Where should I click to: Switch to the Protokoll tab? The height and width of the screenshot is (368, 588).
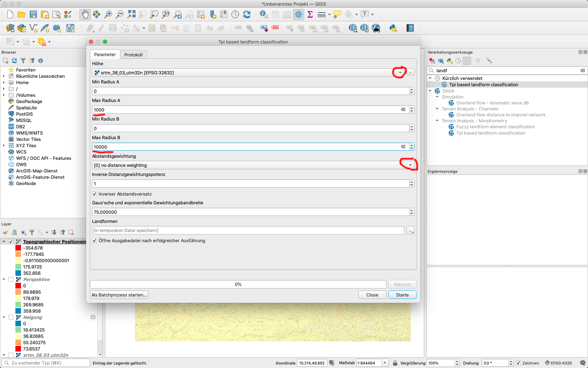133,55
